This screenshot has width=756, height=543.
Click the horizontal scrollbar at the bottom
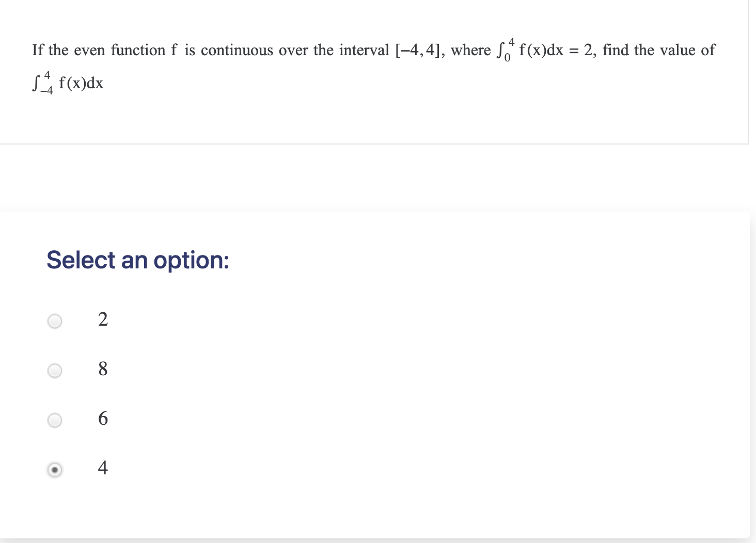[x=361, y=540]
